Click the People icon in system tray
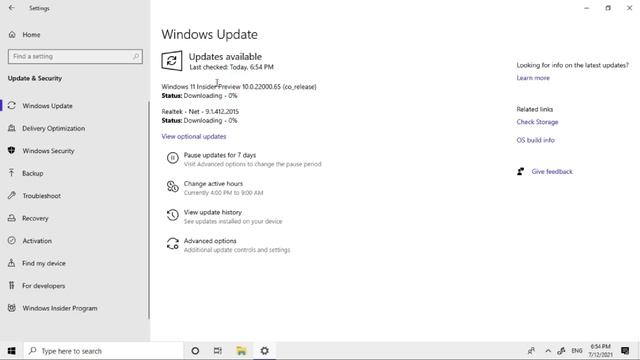 point(531,351)
